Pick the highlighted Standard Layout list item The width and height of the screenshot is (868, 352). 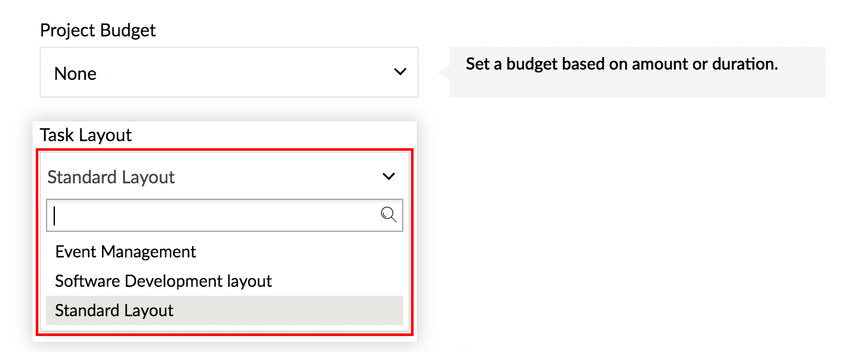click(x=225, y=310)
